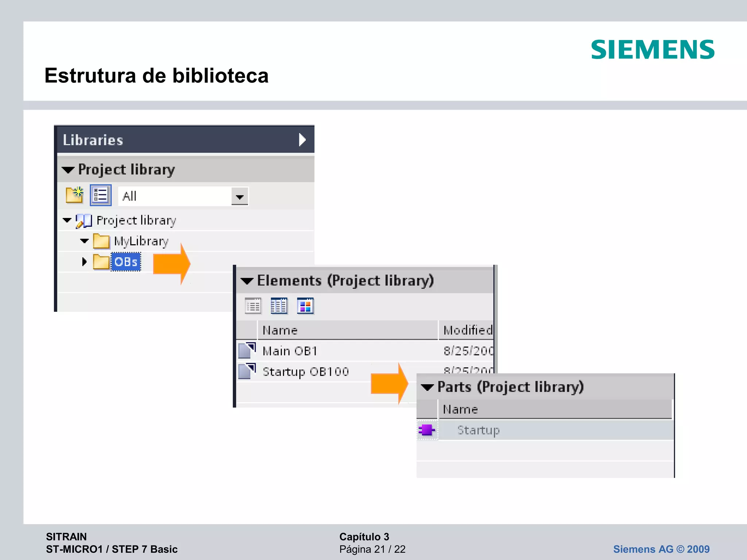Image resolution: width=747 pixels, height=560 pixels.
Task: Select the OBs folder icon
Action: point(101,262)
